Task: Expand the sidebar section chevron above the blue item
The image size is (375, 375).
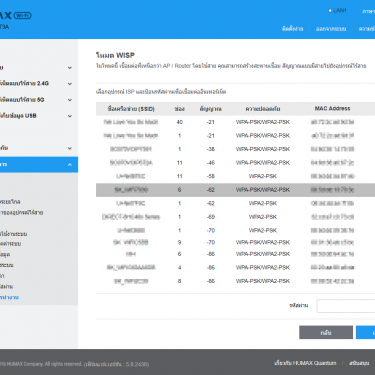Action: point(70,148)
